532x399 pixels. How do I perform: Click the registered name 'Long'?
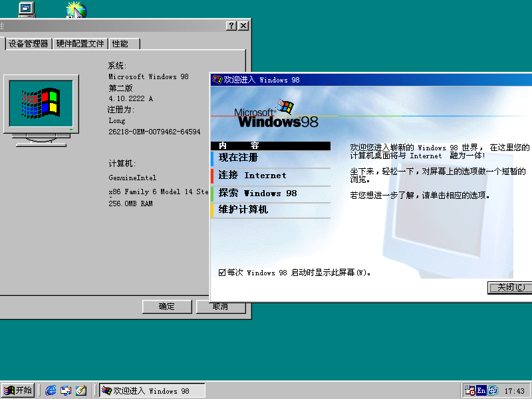117,121
